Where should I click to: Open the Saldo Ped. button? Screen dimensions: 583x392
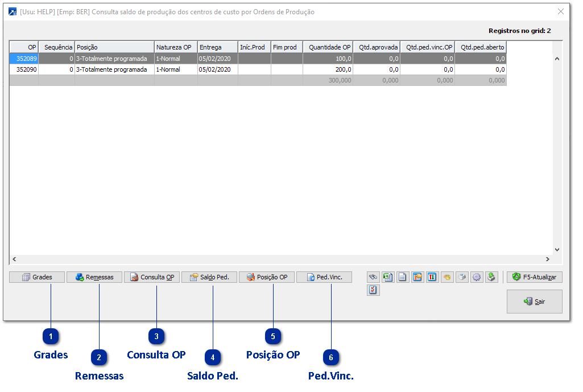[209, 277]
